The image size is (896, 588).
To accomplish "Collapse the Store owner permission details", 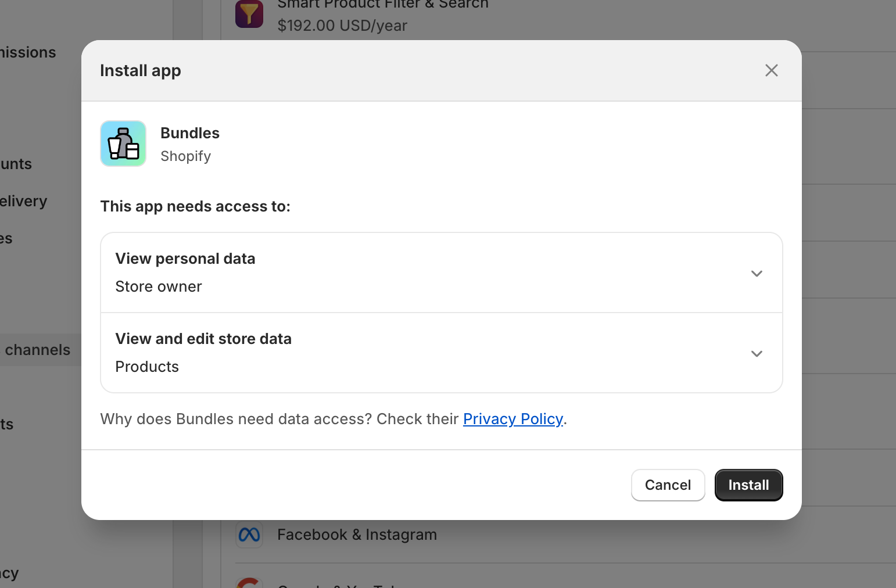I will coord(757,273).
